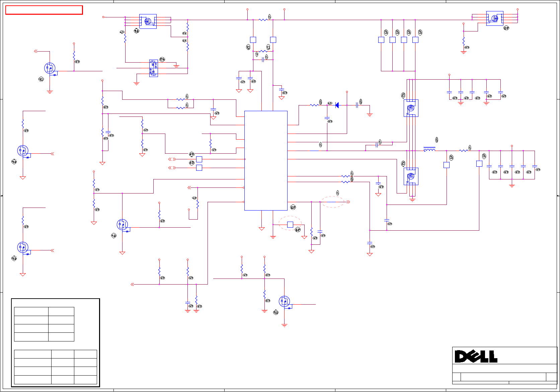
Task: Click the low-side boxed MOSFET tied to ground
Action: coord(411,176)
